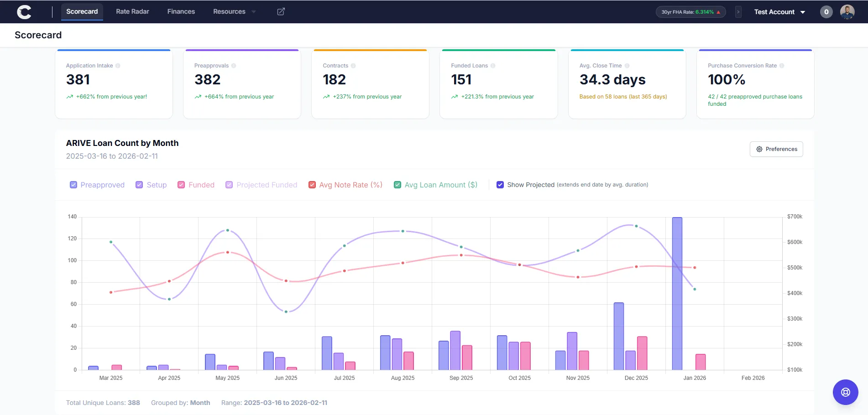Click the Nov 2025 setup purple bar
This screenshot has width=868, height=415.
click(x=572, y=351)
